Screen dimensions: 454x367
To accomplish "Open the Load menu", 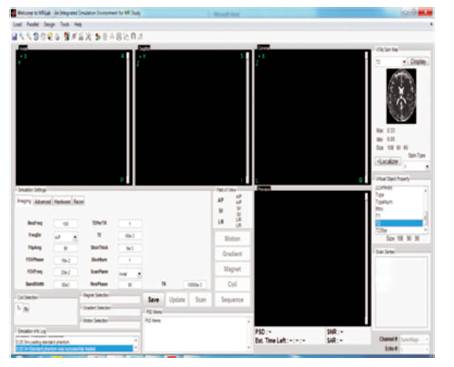I will [x=17, y=24].
